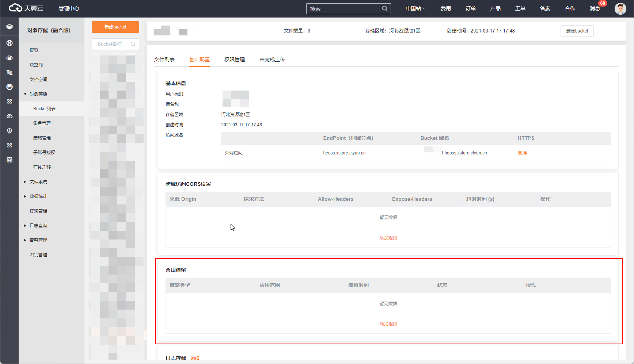
Task: Click the 策略类型 column header
Action: pyautogui.click(x=180, y=285)
